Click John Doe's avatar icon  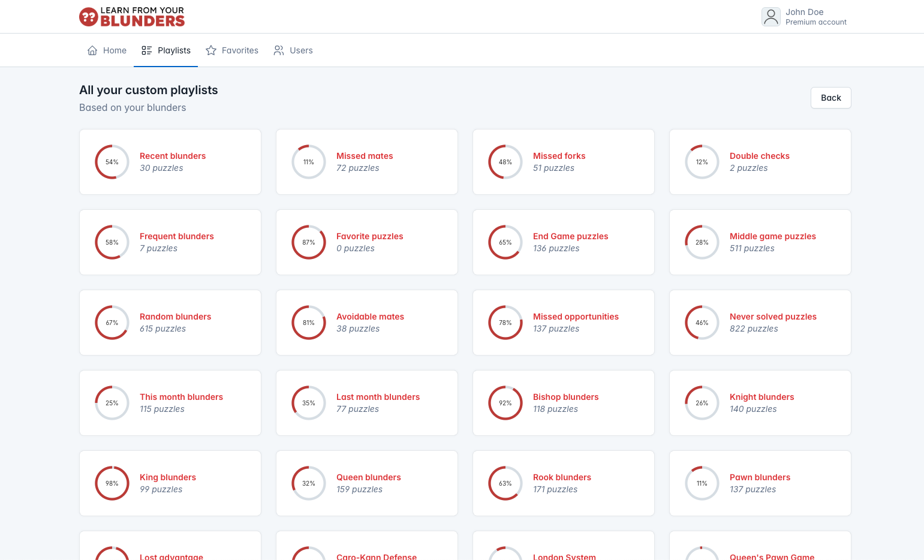click(x=771, y=17)
